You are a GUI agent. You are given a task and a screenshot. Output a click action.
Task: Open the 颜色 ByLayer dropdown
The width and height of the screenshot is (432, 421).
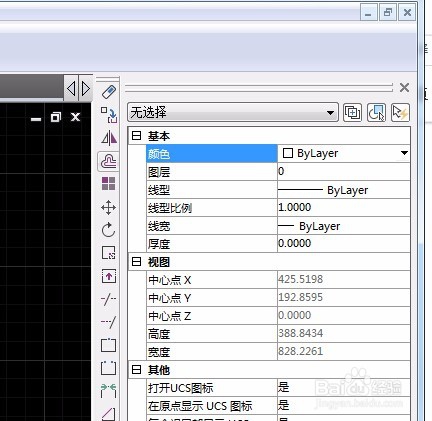coord(404,153)
